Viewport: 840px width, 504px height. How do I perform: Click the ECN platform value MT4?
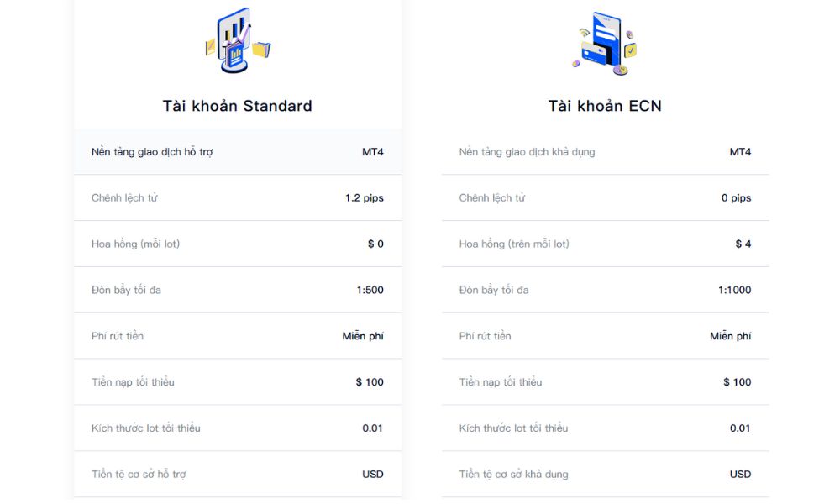(x=740, y=152)
